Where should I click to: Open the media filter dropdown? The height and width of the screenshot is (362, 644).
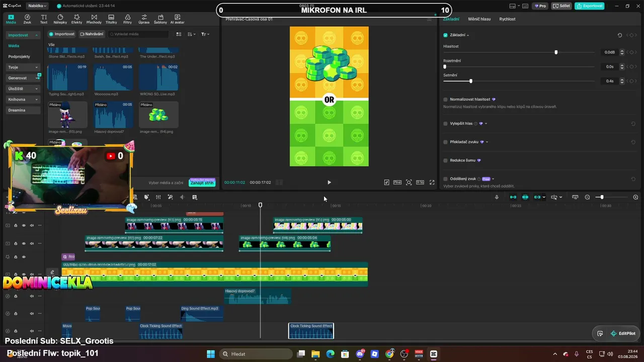pyautogui.click(x=205, y=34)
